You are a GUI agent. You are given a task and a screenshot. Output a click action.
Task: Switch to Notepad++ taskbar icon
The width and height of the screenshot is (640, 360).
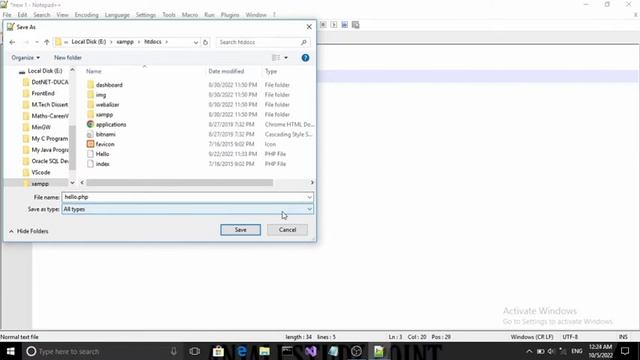coord(379,351)
